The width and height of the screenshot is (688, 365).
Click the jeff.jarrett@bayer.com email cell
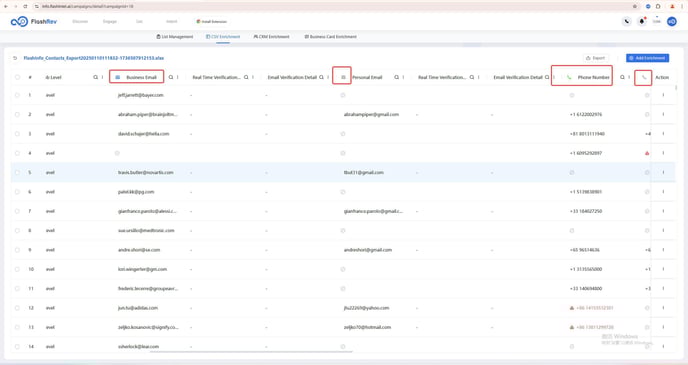pyautogui.click(x=140, y=95)
